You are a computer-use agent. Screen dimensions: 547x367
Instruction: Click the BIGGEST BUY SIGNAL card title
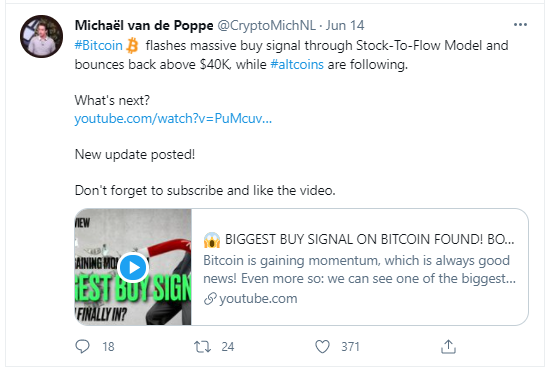pos(359,240)
